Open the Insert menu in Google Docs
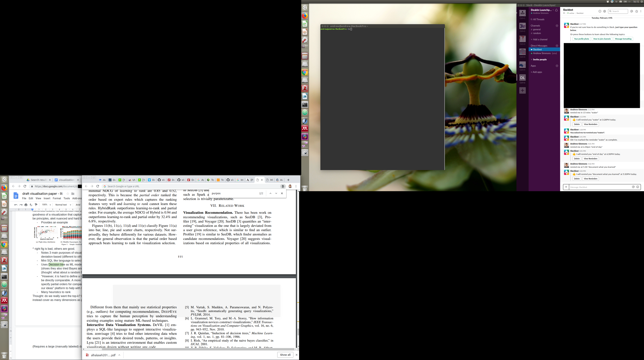The image size is (644, 360). pyautogui.click(x=47, y=198)
